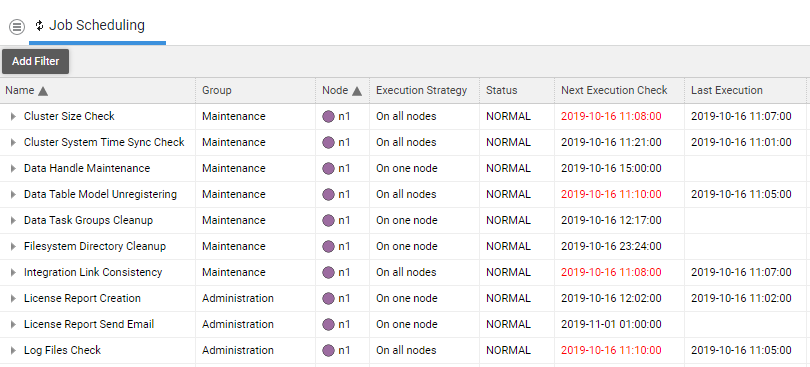Select the Log Files Check name
810x367 pixels.
[62, 350]
